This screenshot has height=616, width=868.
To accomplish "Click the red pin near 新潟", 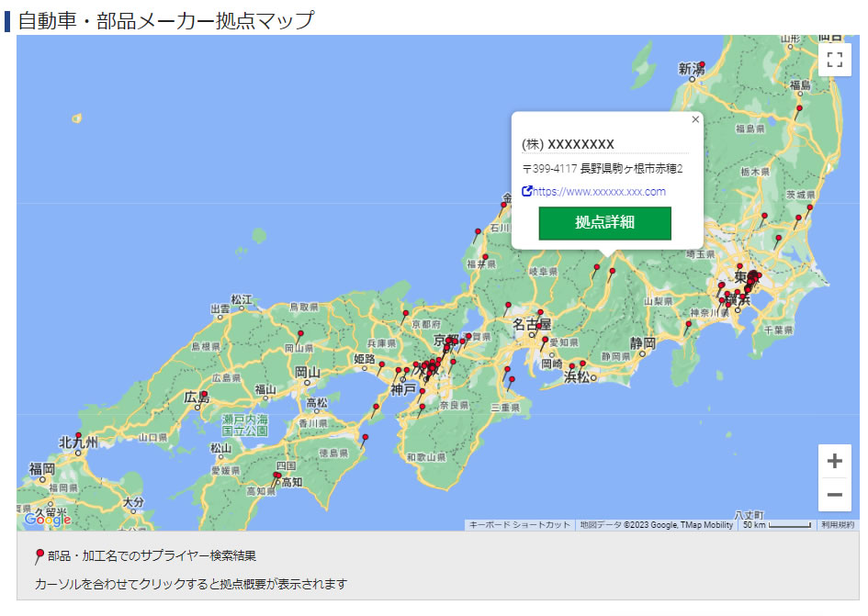I will (702, 65).
